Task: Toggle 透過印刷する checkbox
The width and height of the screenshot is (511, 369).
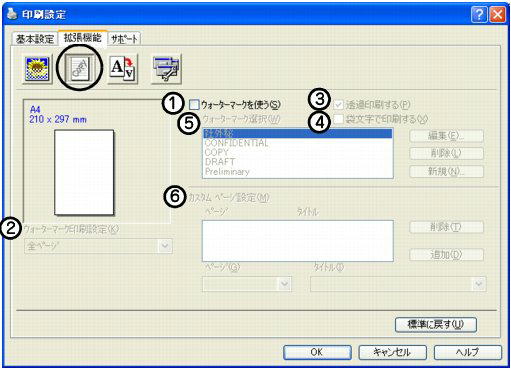Action: coord(338,105)
